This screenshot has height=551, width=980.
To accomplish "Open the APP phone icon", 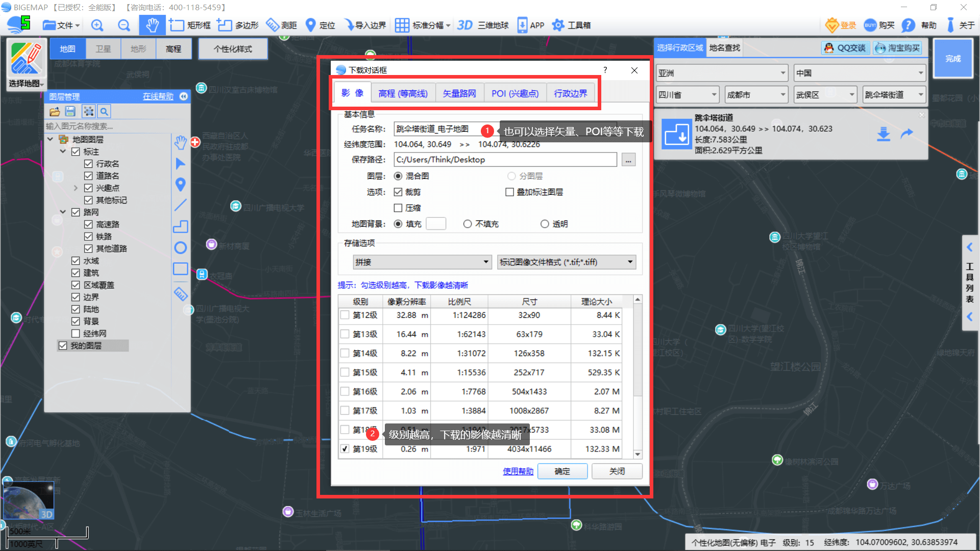I will (531, 25).
